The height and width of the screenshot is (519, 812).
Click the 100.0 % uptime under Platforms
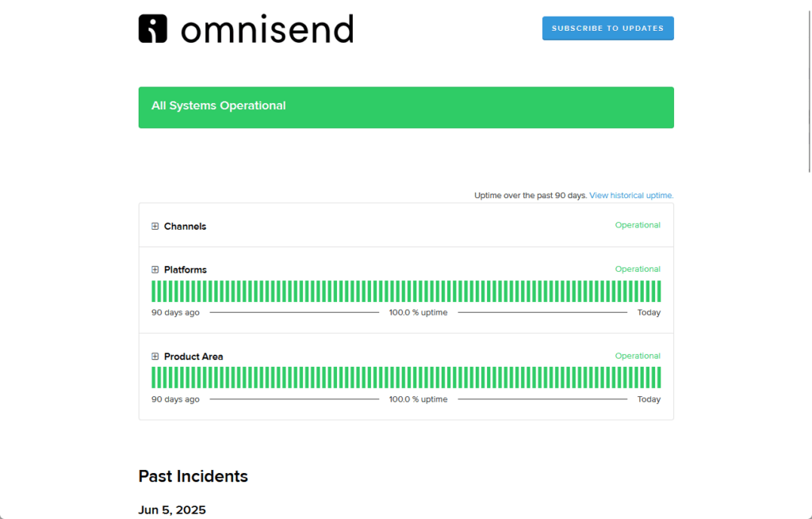coord(419,312)
